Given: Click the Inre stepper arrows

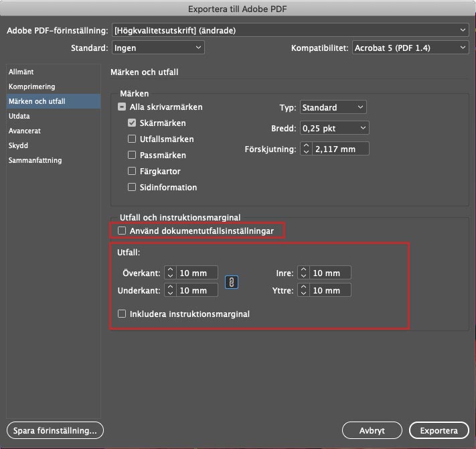Looking at the screenshot, I should (x=303, y=273).
